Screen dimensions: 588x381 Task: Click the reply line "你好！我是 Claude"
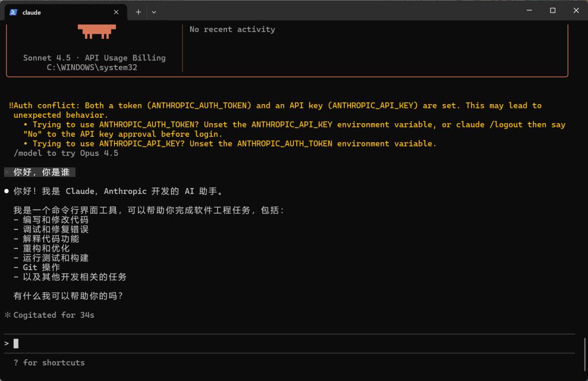[119, 191]
